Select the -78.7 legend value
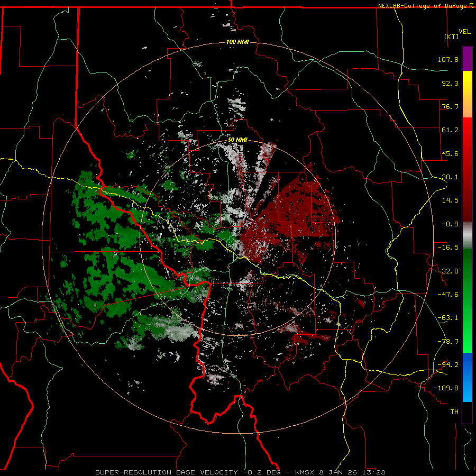This screenshot has height=476, width=476. [x=448, y=342]
